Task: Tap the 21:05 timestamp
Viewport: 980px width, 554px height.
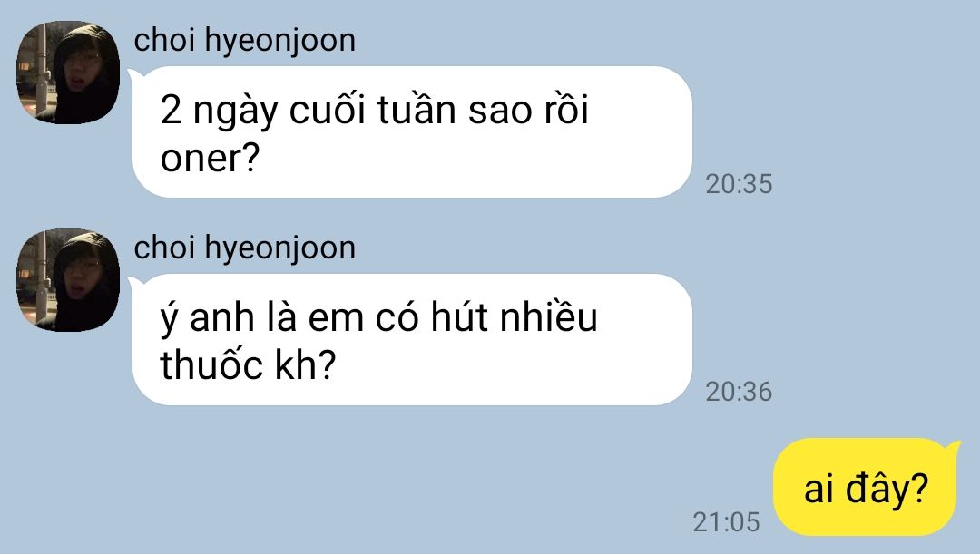Action: pyautogui.click(x=726, y=522)
